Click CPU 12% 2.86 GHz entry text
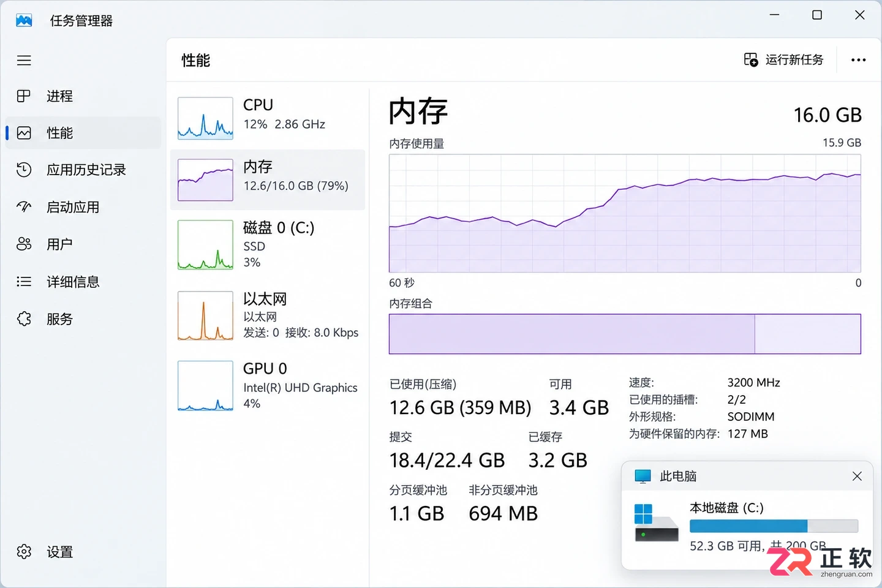Image resolution: width=882 pixels, height=588 pixels. tap(284, 115)
